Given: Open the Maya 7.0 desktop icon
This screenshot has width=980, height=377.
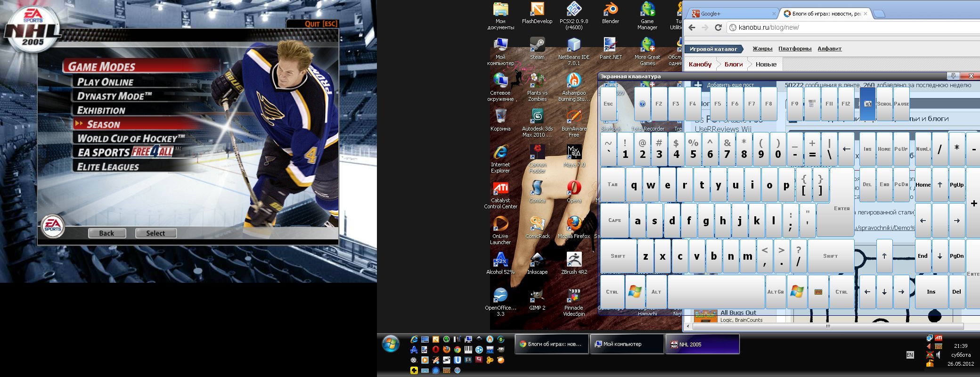Looking at the screenshot, I should (574, 156).
